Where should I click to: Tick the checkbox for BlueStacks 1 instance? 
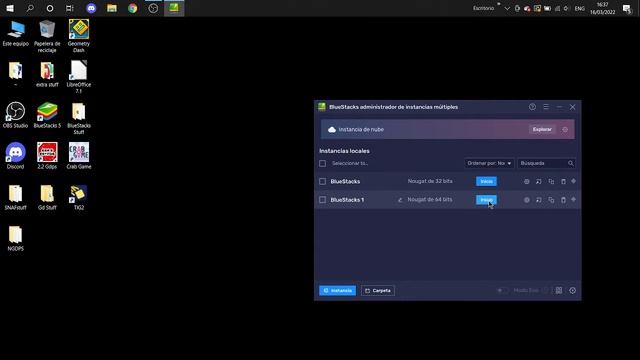(322, 200)
